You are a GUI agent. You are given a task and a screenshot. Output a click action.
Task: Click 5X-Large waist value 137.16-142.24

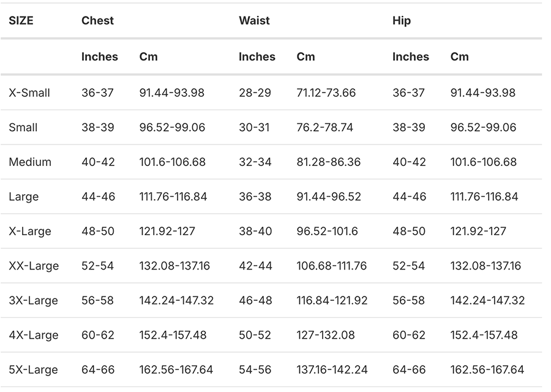coord(332,370)
